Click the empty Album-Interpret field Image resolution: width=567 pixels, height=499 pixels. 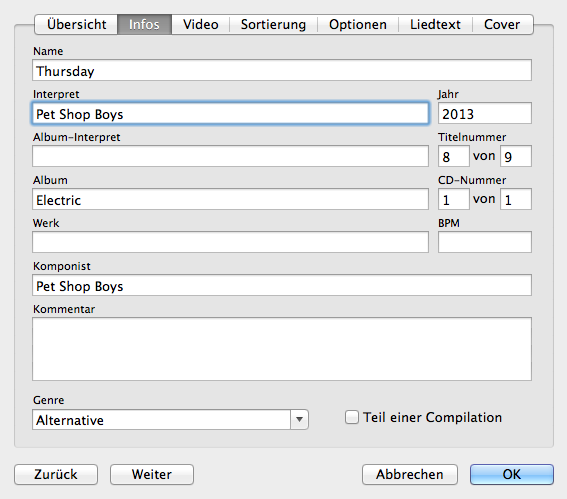(x=230, y=156)
